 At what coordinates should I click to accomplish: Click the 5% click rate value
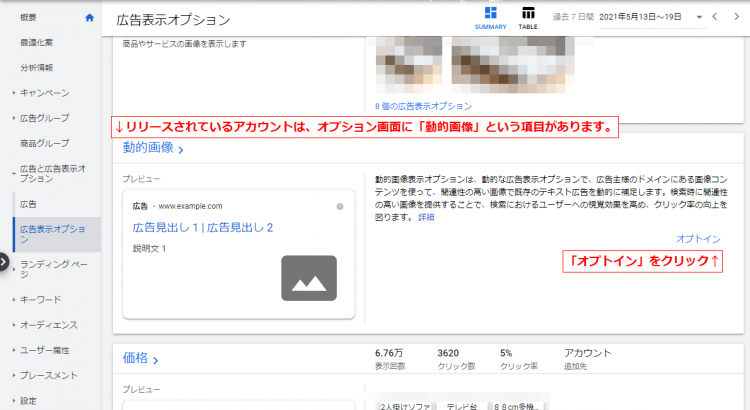[x=506, y=353]
